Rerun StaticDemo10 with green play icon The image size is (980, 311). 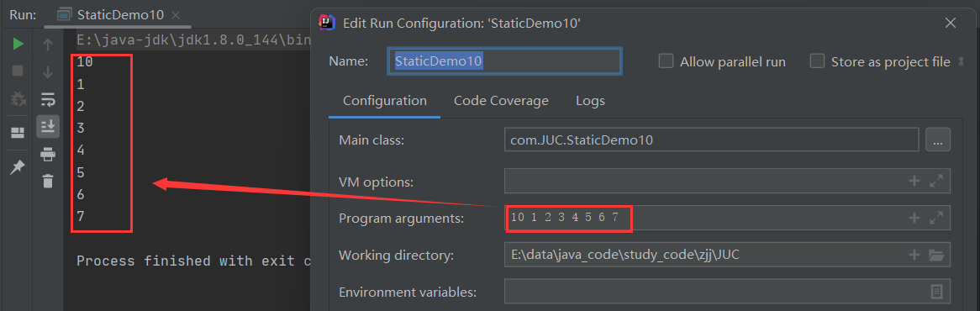pos(18,44)
